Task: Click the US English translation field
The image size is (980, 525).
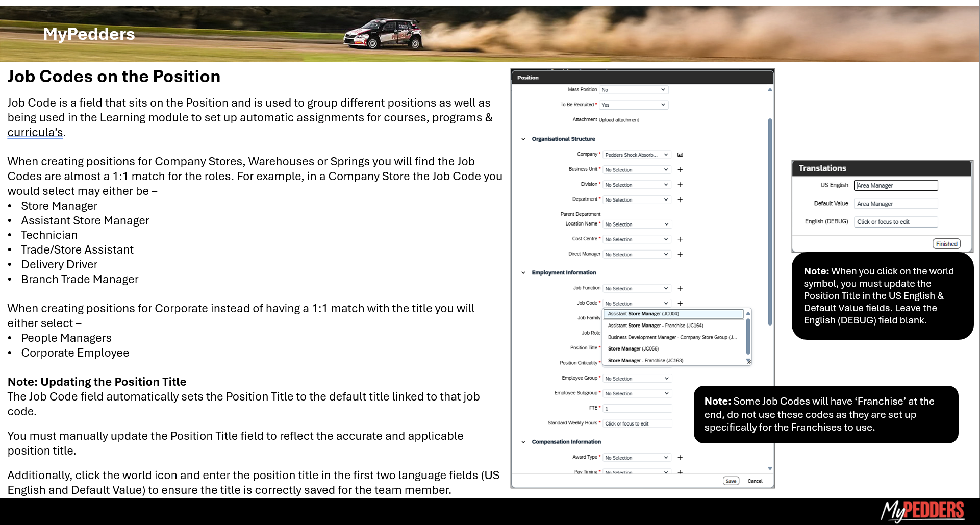Action: tap(895, 186)
